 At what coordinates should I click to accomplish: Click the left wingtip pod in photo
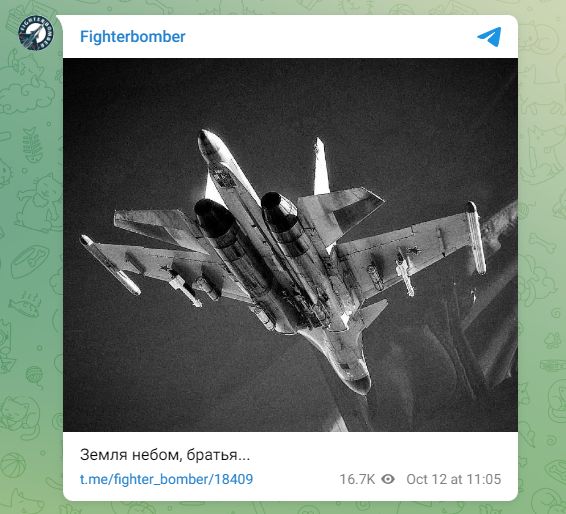tap(110, 264)
